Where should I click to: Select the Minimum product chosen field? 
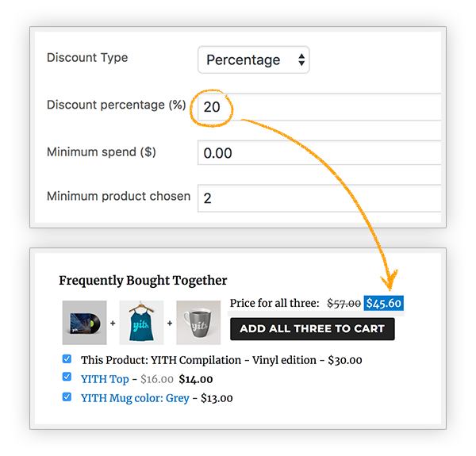[x=320, y=198]
